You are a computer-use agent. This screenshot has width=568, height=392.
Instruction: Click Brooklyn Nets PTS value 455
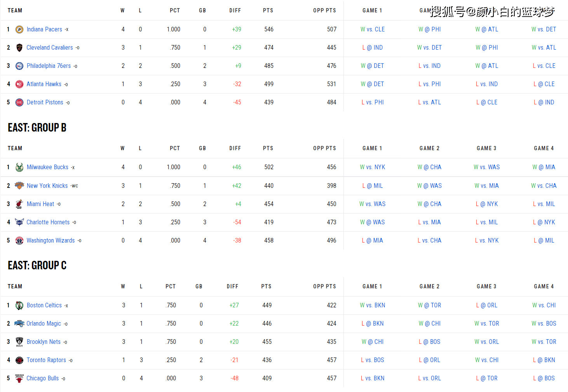(x=267, y=342)
